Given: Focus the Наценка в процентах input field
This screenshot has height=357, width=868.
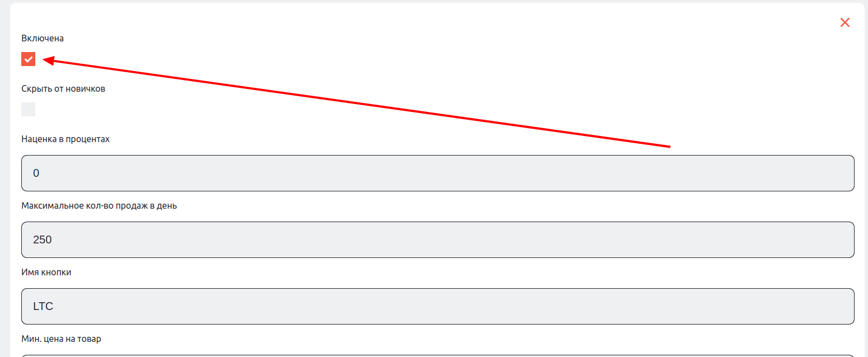Looking at the screenshot, I should tap(437, 173).
